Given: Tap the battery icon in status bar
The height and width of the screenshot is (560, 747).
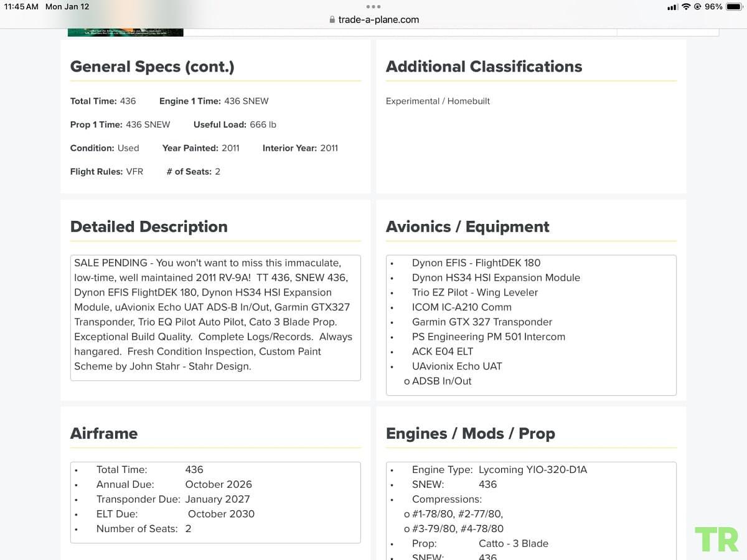Looking at the screenshot, I should coord(733,7).
